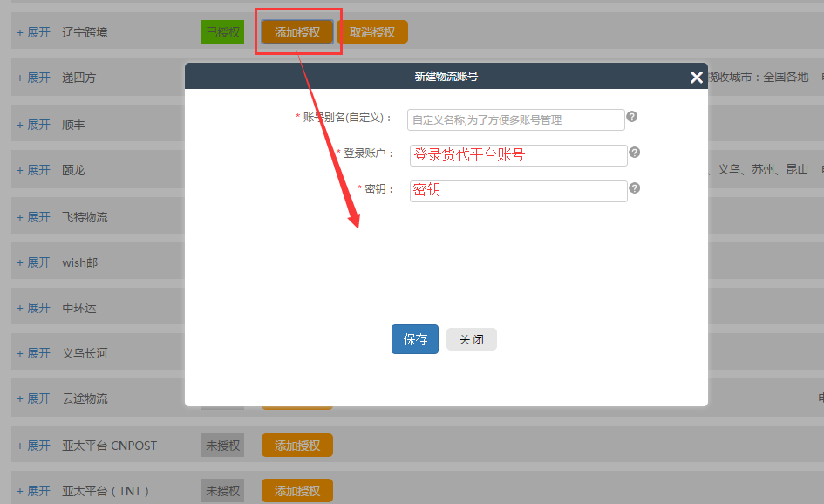Type in the 账号别名 input field
Viewport: 824px width, 504px height.
(x=515, y=119)
